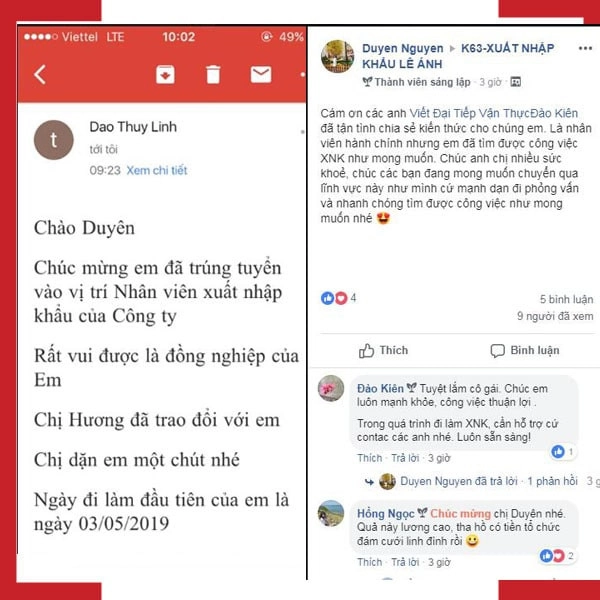Screen dimensions: 600x600
Task: Open the three-dot post options menu
Action: [585, 48]
